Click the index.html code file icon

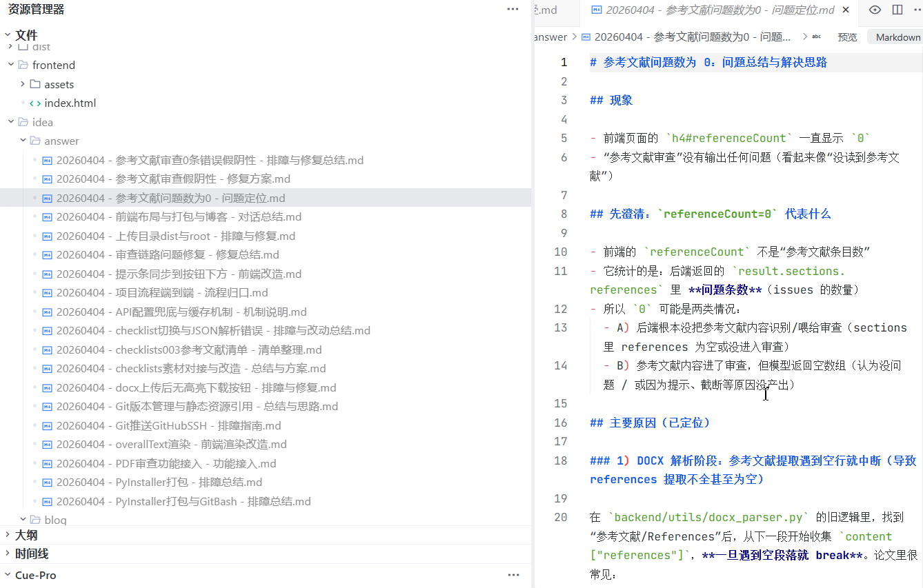pyautogui.click(x=35, y=103)
